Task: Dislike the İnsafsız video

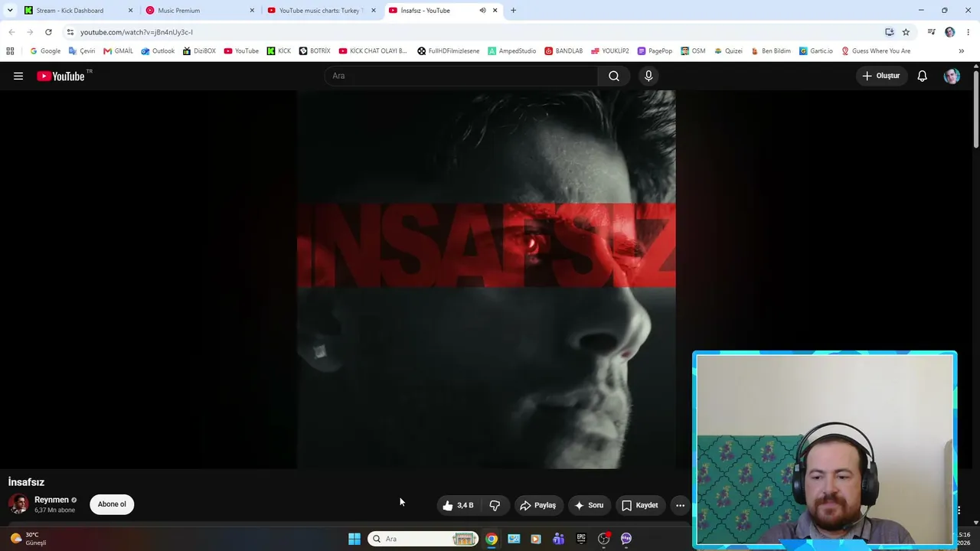Action: (x=495, y=505)
